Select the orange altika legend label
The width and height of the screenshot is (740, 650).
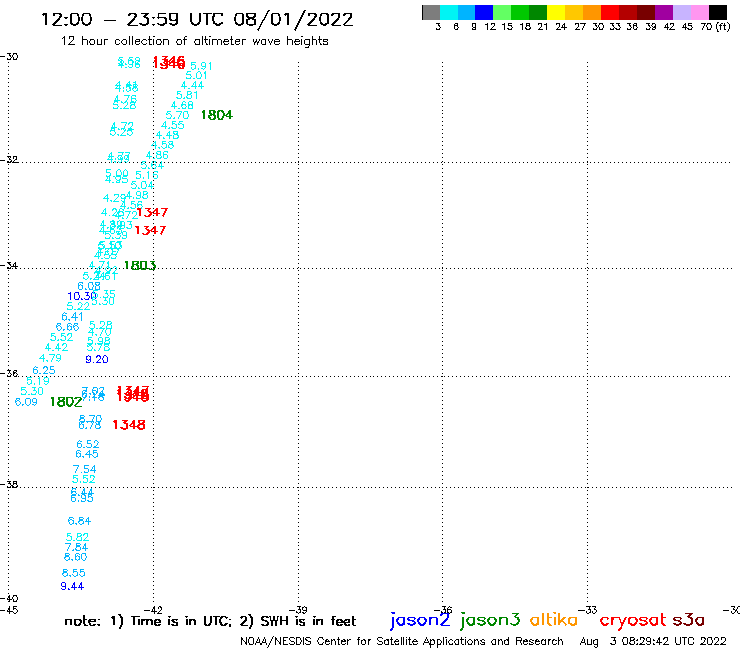[x=553, y=620]
